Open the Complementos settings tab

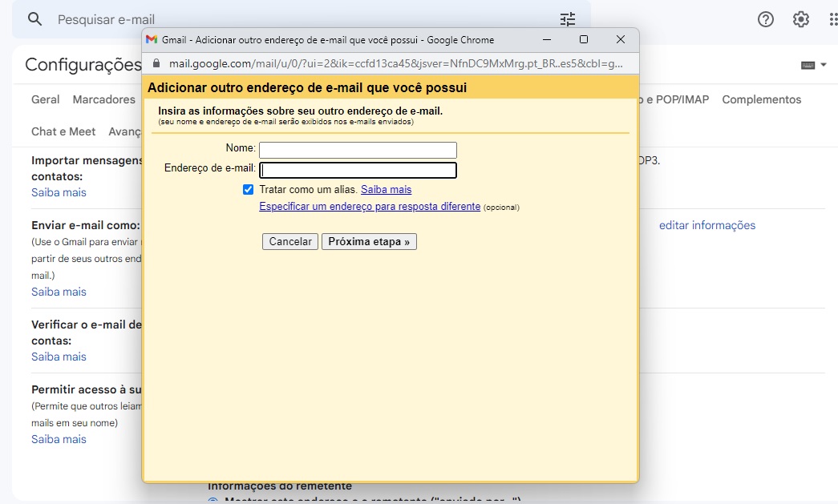point(762,99)
